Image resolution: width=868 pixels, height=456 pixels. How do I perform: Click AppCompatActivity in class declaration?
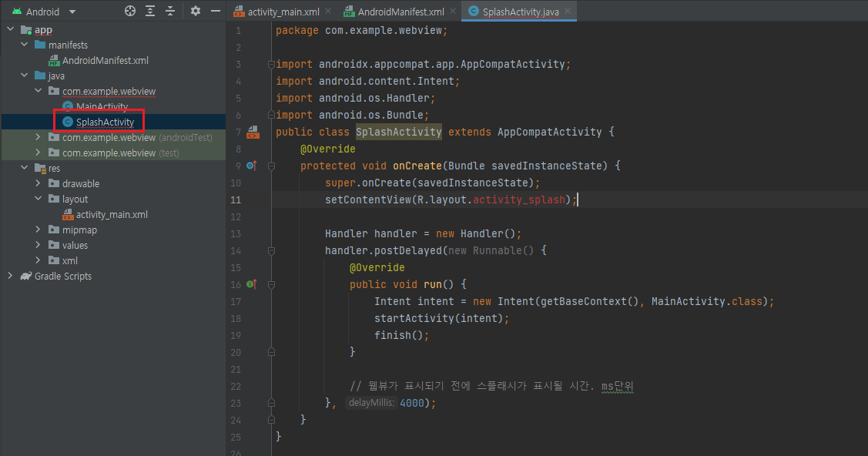point(549,132)
